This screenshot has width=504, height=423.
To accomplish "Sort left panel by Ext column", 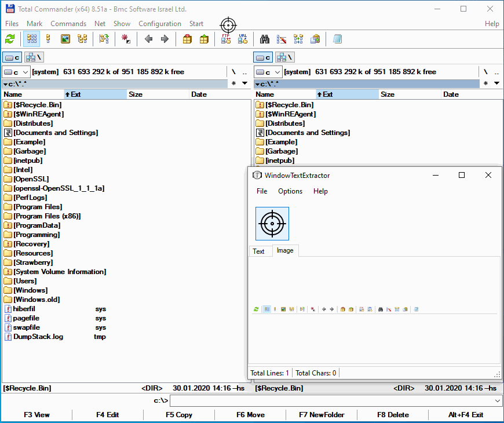I will point(96,94).
